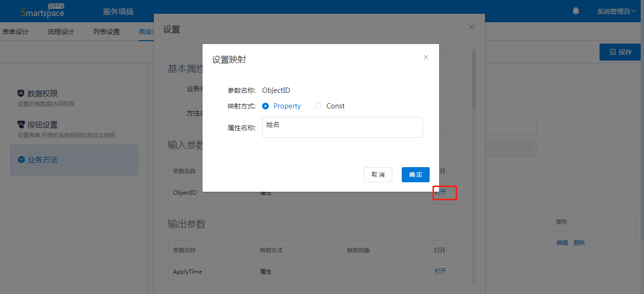Click the 数据权限 chart icon
This screenshot has width=644, height=294.
(21, 93)
